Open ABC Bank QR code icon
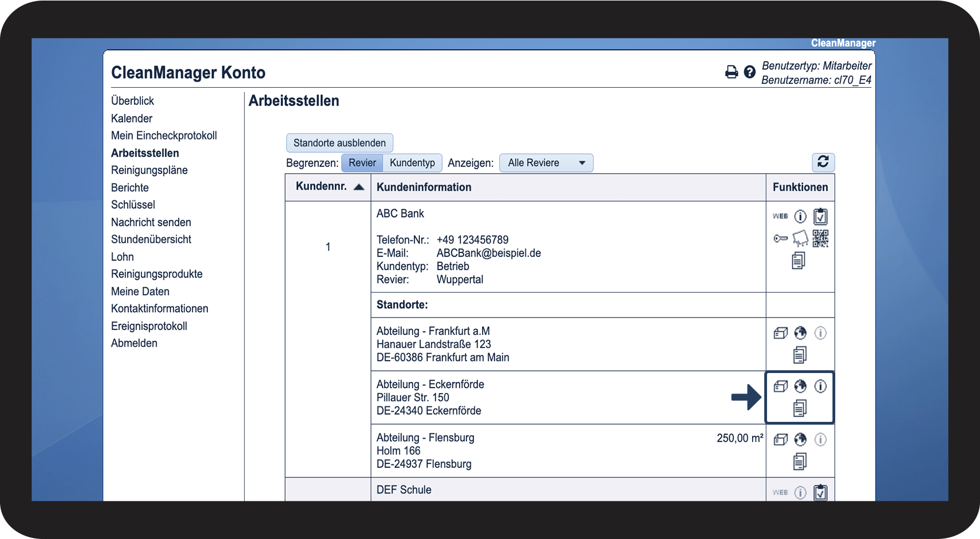 point(820,238)
